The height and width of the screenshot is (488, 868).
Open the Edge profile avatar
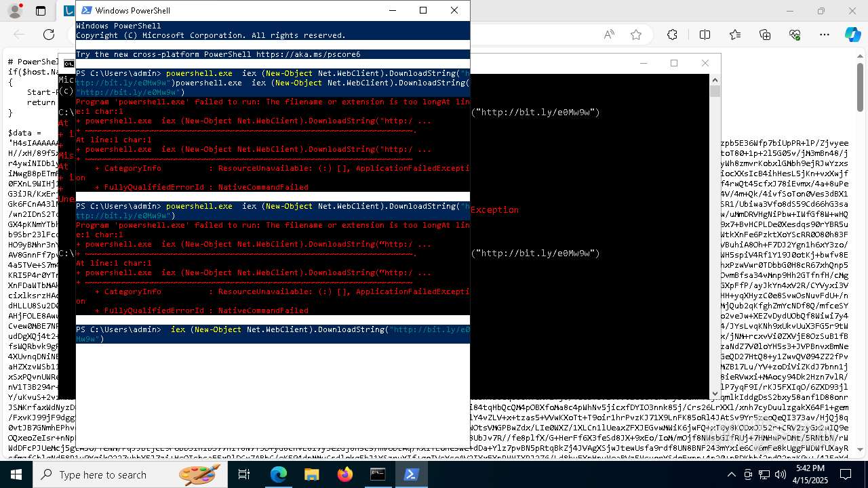(x=15, y=11)
